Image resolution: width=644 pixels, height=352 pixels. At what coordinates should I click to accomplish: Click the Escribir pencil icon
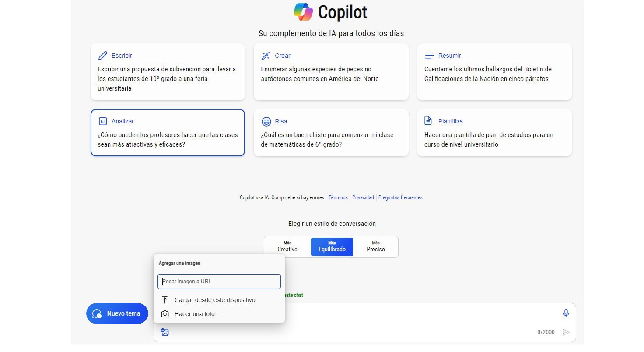coord(102,55)
